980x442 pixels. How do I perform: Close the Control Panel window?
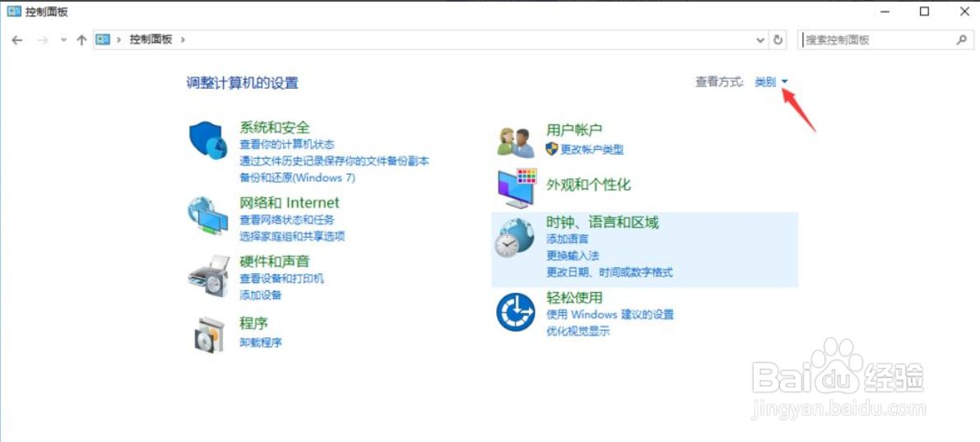pos(964,12)
